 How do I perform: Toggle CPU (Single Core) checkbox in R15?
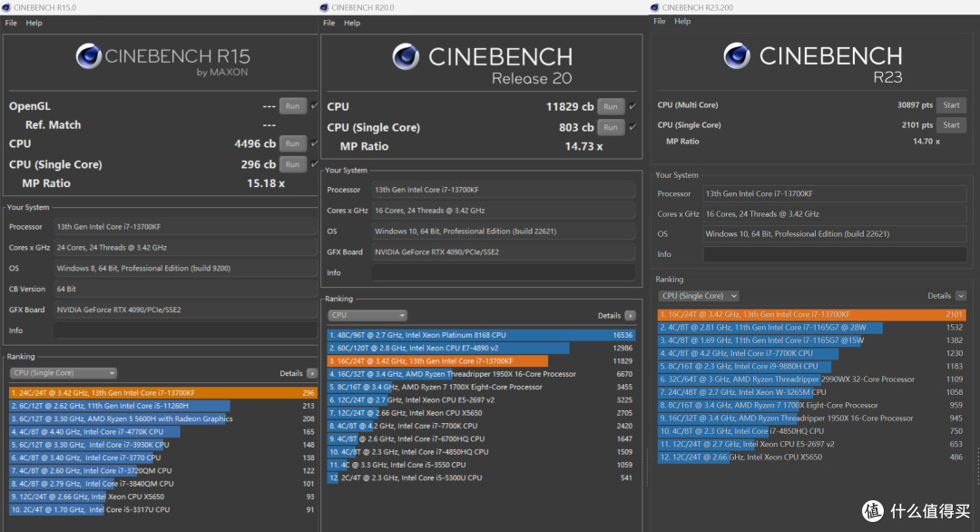[314, 163]
